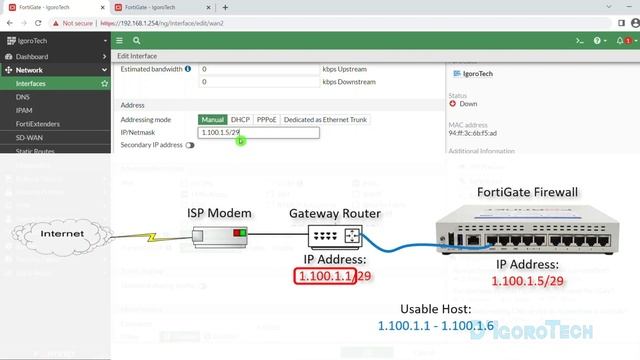Screen dimensions: 640x360
Task: Close the second FortiGate browser tab
Action: 209,7
